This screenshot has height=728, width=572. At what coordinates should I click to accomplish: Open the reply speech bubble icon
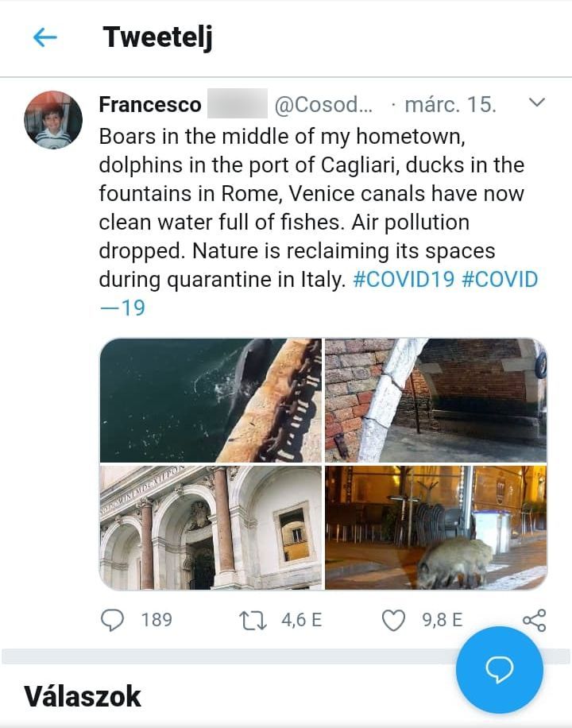[112, 620]
